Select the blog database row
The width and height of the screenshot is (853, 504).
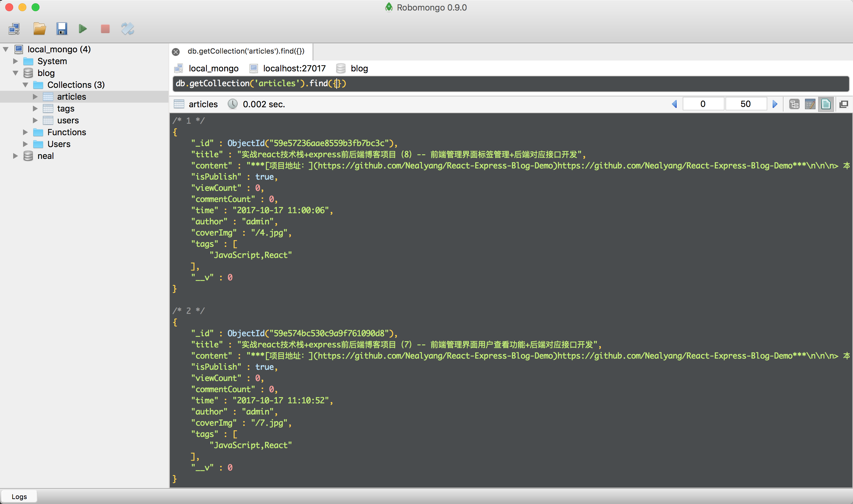tap(84, 73)
